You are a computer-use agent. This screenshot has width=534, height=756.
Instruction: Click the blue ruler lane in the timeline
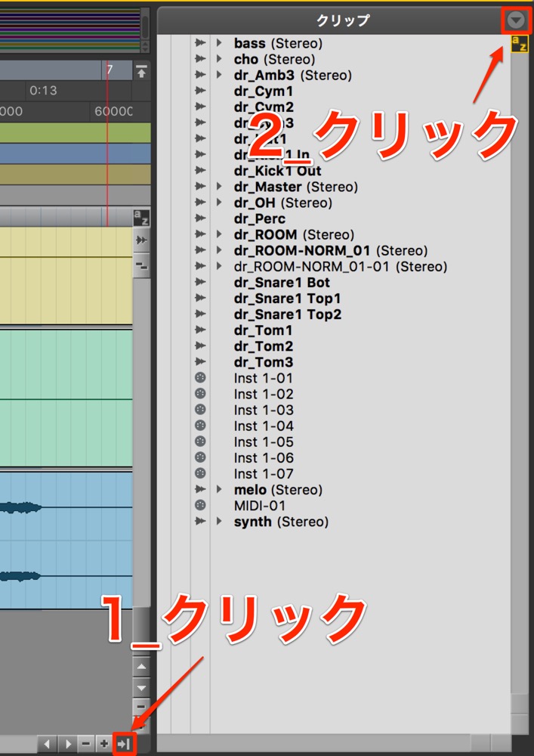(x=75, y=153)
